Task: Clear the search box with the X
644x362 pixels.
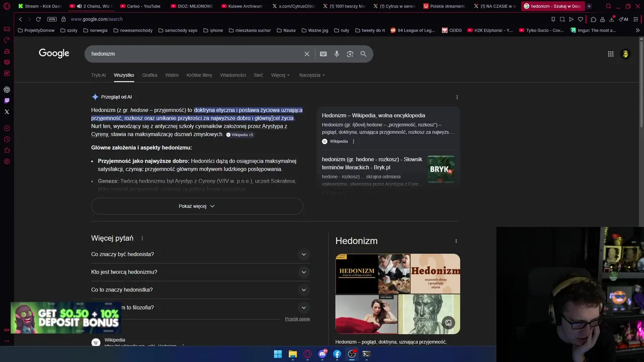Action: point(307,54)
